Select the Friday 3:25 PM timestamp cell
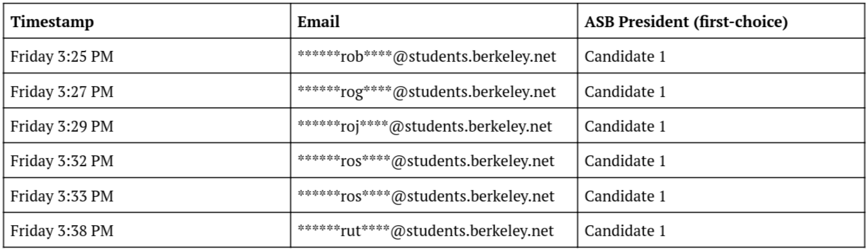Image resolution: width=868 pixels, height=251 pixels. (x=62, y=56)
